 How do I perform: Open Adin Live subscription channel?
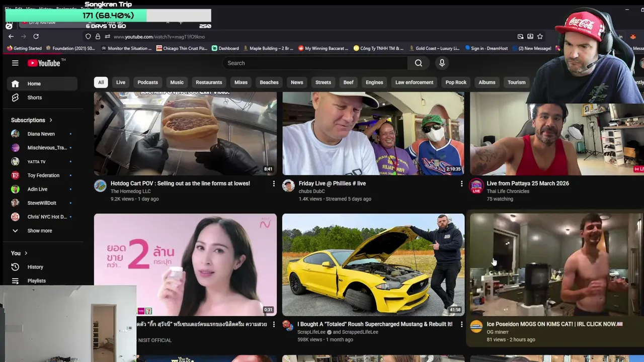[42, 189]
